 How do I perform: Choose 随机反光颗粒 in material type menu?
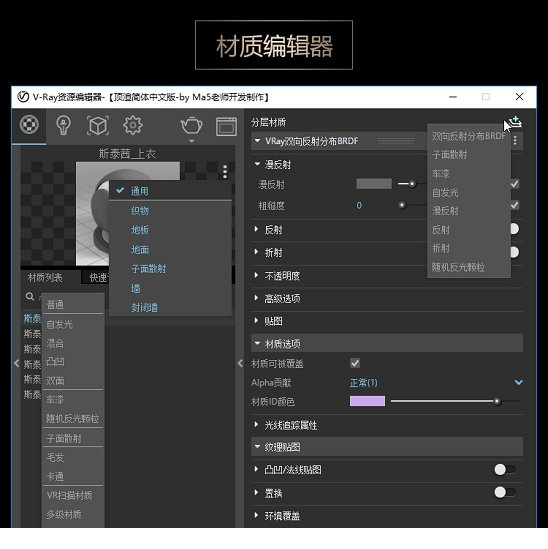[72, 419]
